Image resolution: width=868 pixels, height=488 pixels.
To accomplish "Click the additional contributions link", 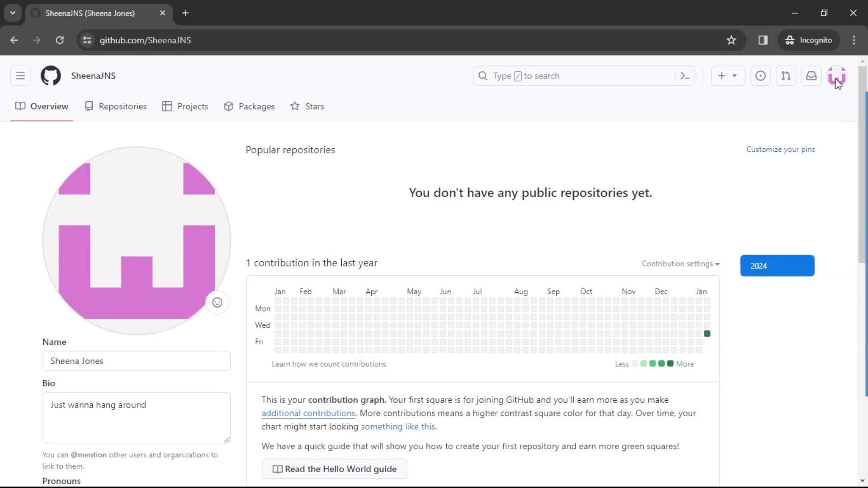I will tap(308, 413).
